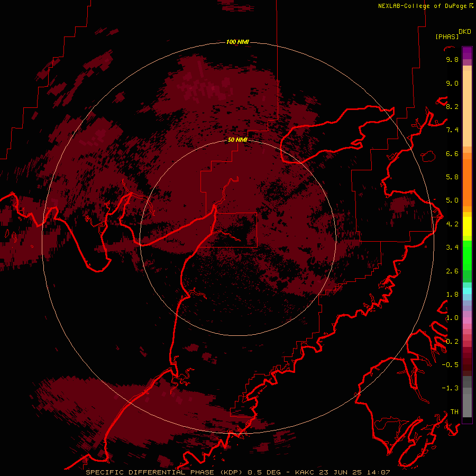Select the 5.8 scale value
This screenshot has height=476, width=476.
pos(452,177)
